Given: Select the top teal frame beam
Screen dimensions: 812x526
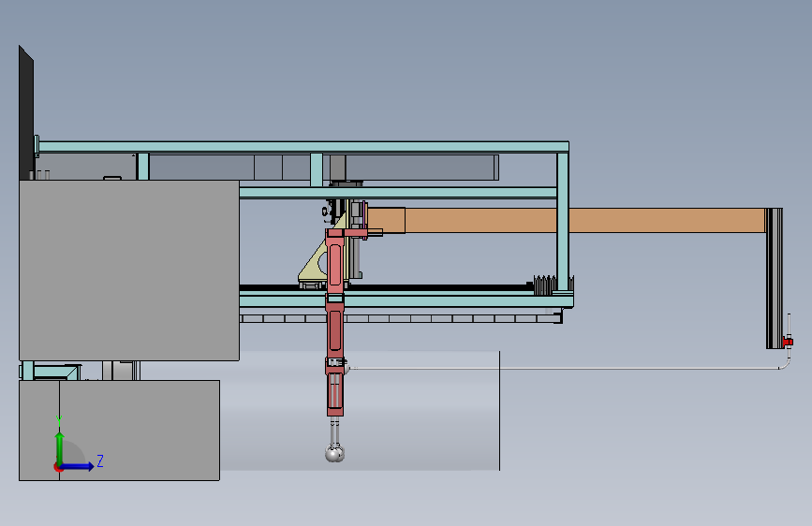Looking at the screenshot, I should 303,147.
